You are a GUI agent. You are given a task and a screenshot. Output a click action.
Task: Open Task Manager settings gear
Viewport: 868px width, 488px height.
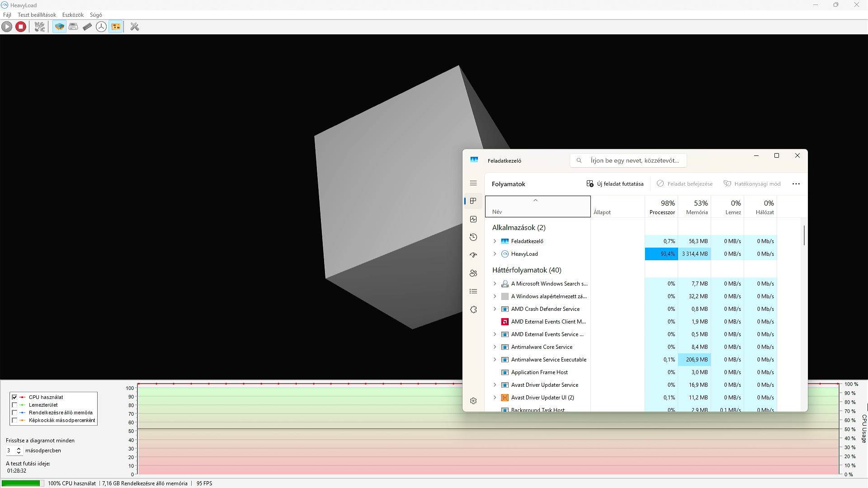coord(473,401)
